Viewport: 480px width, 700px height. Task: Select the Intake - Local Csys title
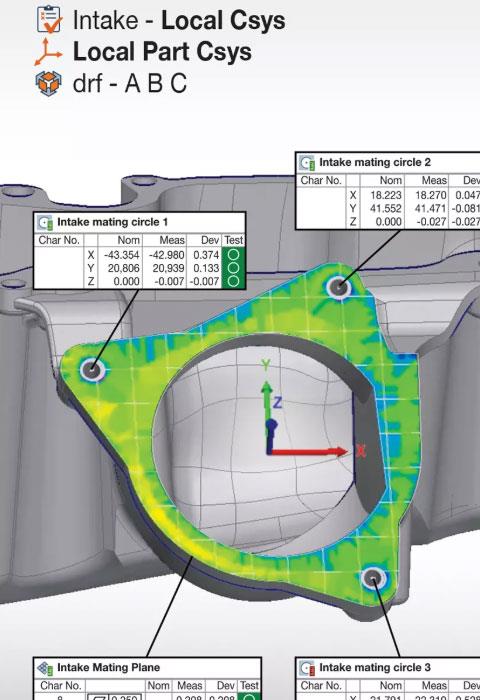[x=179, y=20]
